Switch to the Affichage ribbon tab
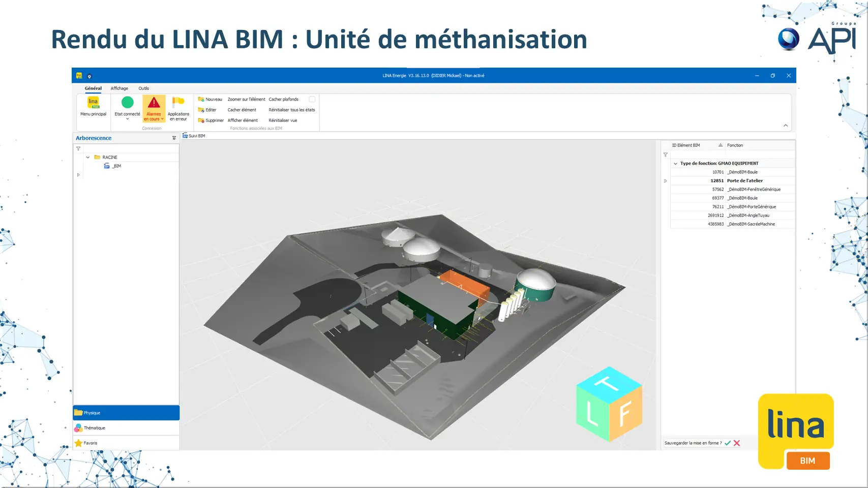Screen dimensions: 868x488 119,88
